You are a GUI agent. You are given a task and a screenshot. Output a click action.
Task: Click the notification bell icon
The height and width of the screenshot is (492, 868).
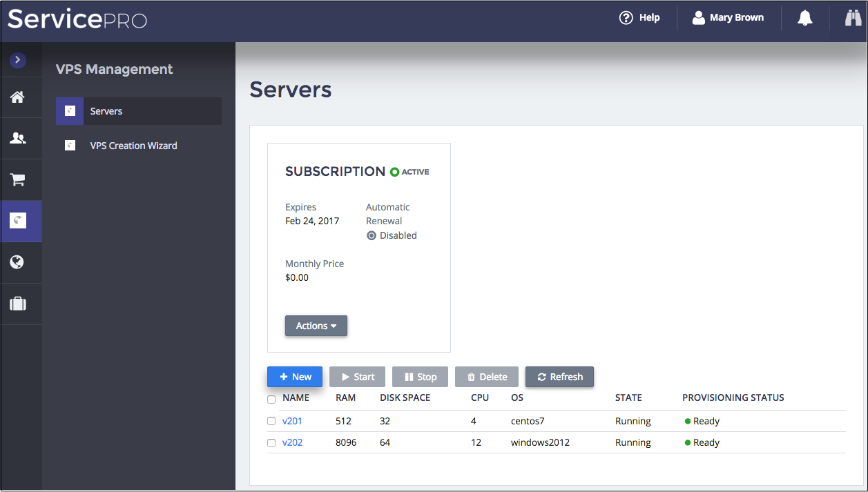pos(804,18)
